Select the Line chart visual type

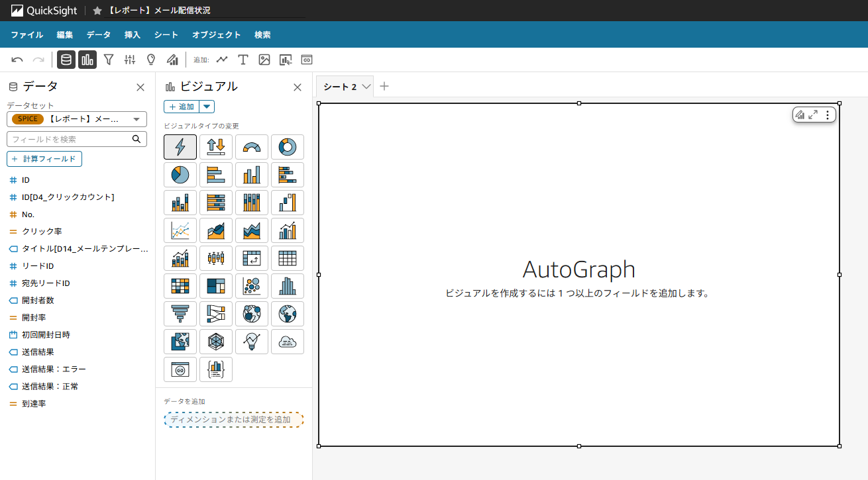coord(180,230)
